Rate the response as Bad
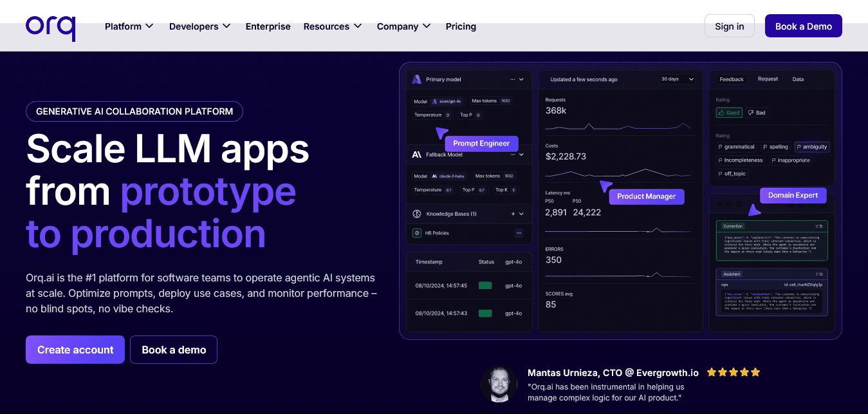The image size is (868, 414). 757,113
